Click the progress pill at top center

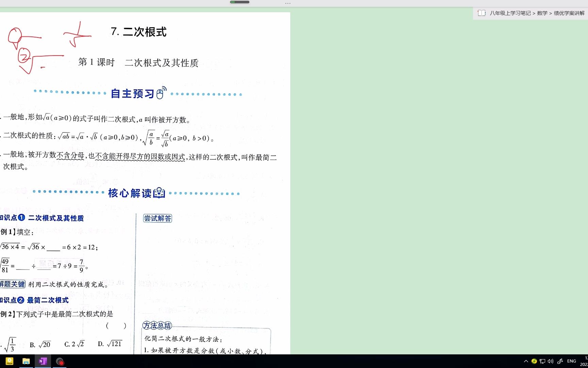[240, 2]
